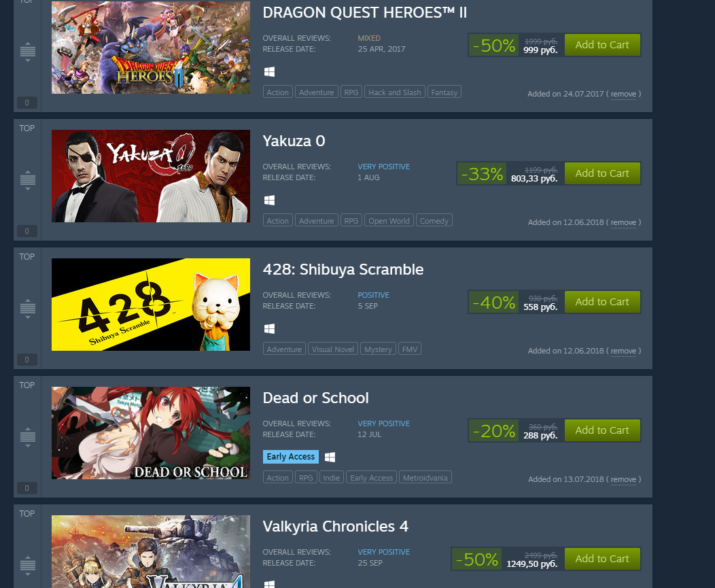
Task: Click the reorder handle for 428: Shibuya Scramble
Action: pyautogui.click(x=27, y=309)
